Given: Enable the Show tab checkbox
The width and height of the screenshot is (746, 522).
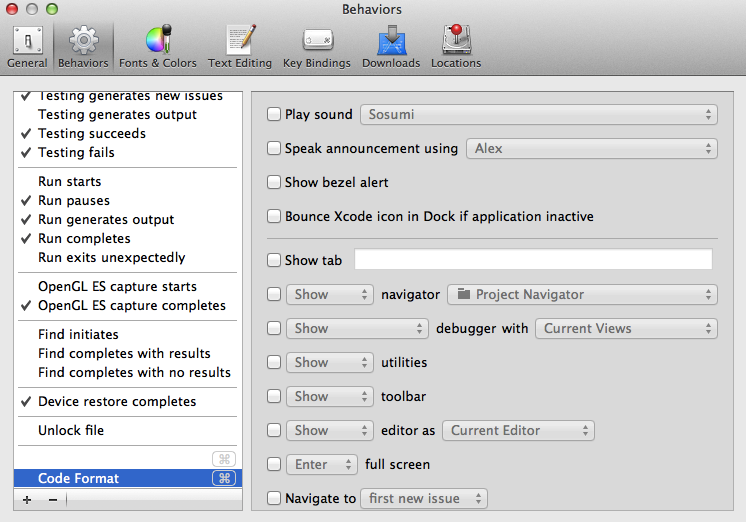Looking at the screenshot, I should (274, 260).
